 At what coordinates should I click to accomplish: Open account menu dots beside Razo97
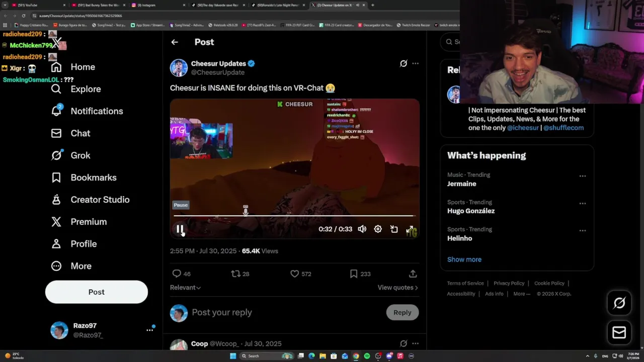coord(149,330)
